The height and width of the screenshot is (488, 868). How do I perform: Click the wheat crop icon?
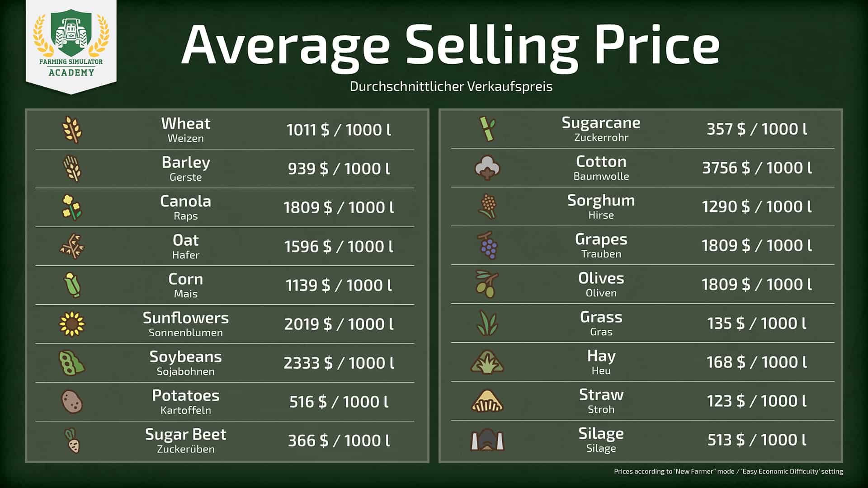72,130
